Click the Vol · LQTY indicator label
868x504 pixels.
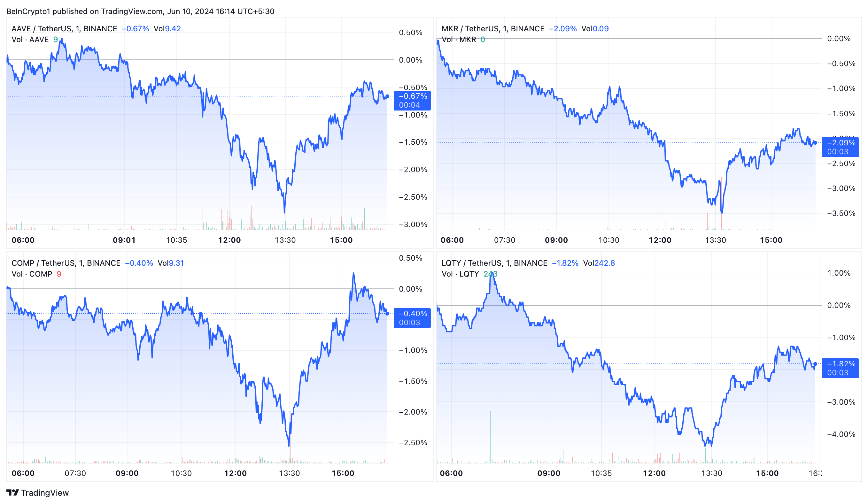point(460,274)
